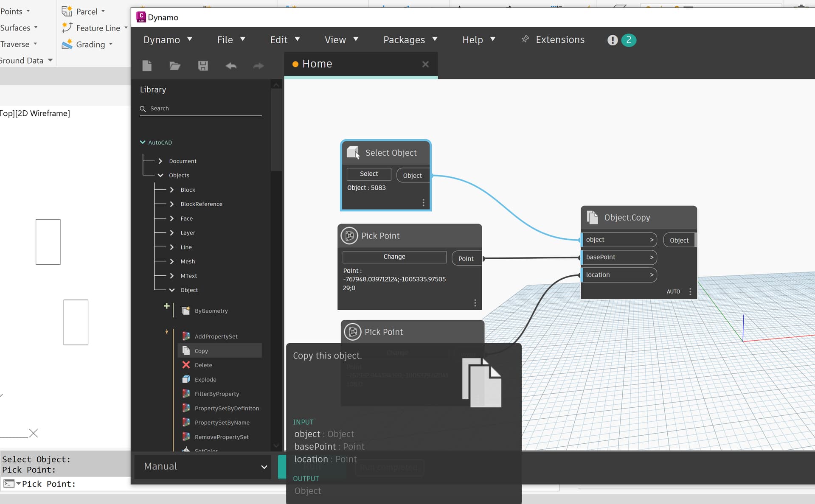Click the library Search field
The image size is (815, 504).
pos(204,109)
